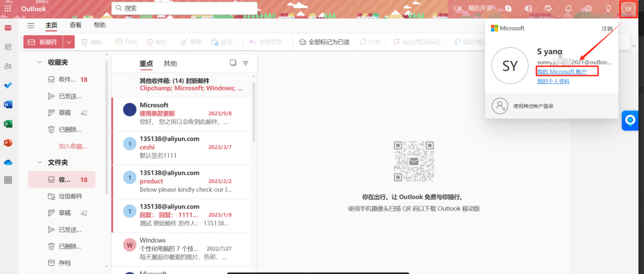Switch to 查看 tab
This screenshot has height=274, width=644.
[x=75, y=25]
